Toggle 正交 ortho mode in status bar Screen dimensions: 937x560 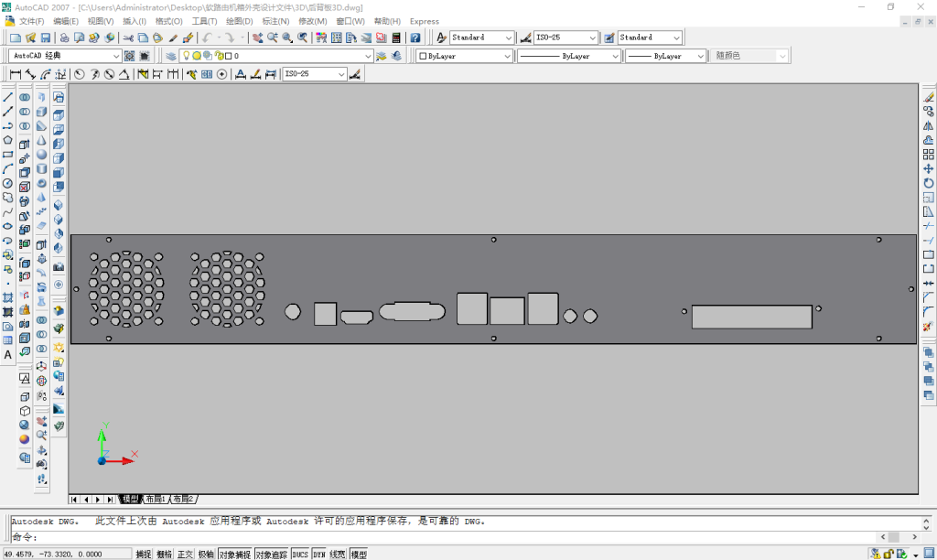coord(186,555)
